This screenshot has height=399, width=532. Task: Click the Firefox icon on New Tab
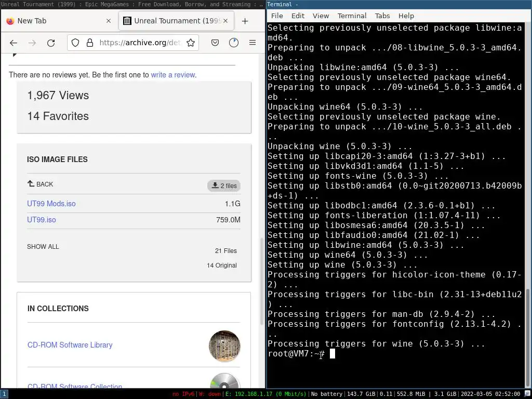(x=10, y=21)
